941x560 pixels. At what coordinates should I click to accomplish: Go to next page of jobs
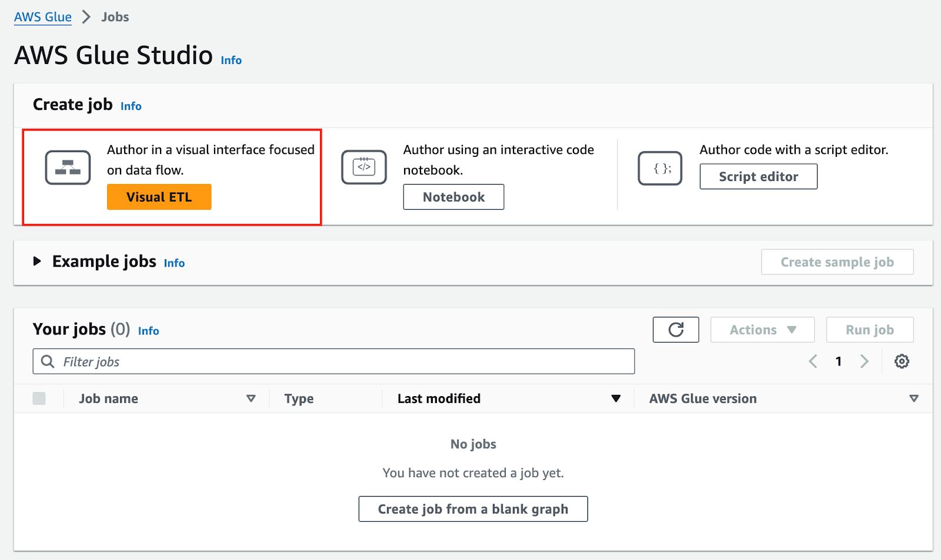865,361
